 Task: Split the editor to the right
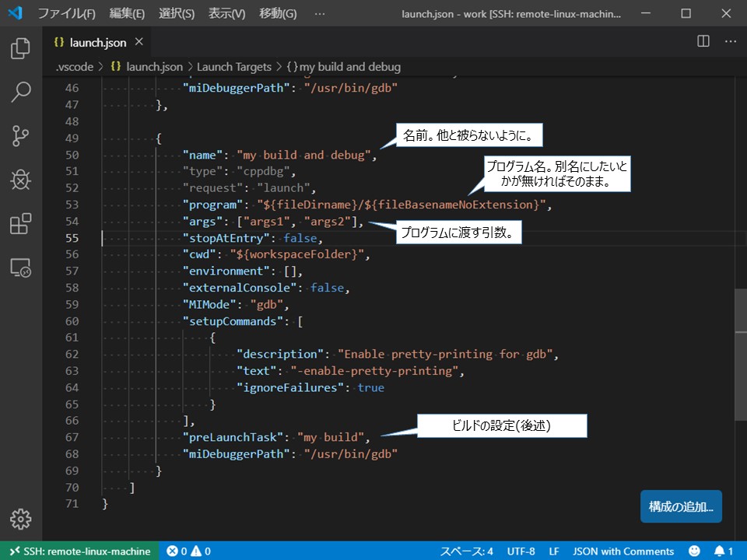pyautogui.click(x=703, y=41)
